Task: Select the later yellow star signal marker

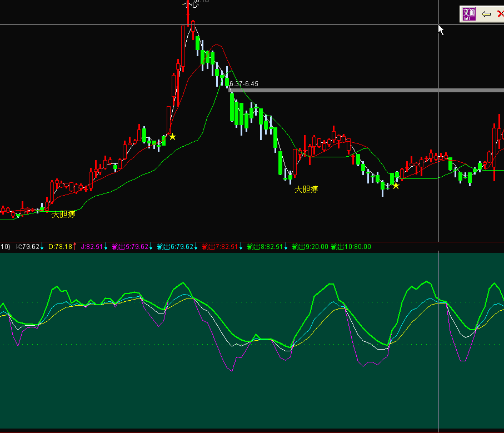Action: click(x=396, y=186)
